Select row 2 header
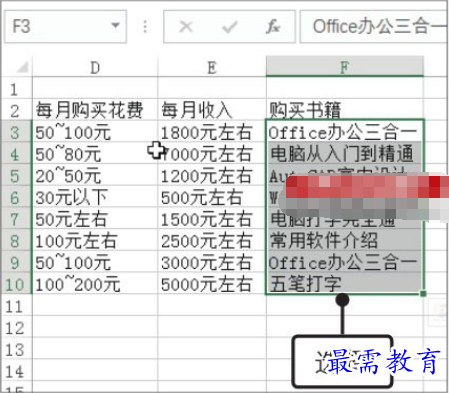This screenshot has height=393, width=449. point(16,110)
